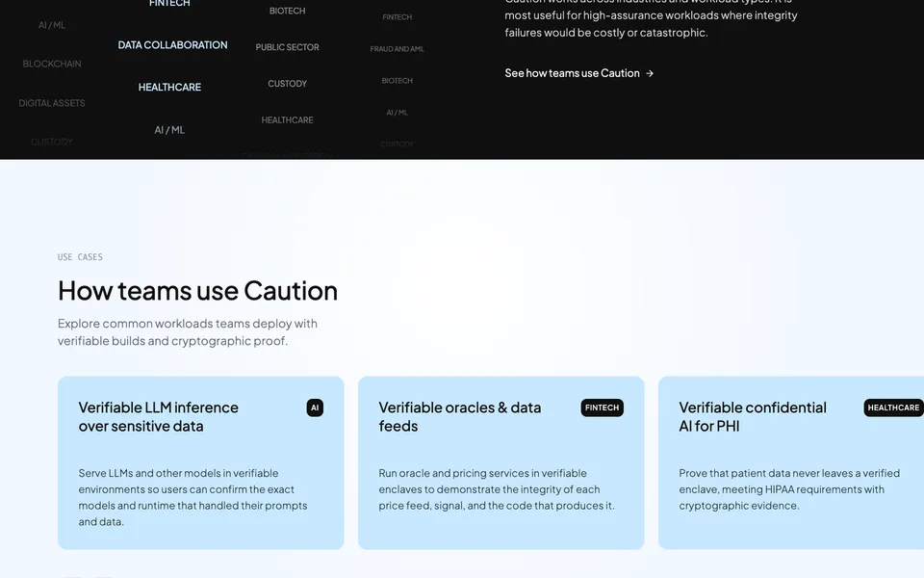Click the 'Serve LLMs and other models' description

(192, 497)
